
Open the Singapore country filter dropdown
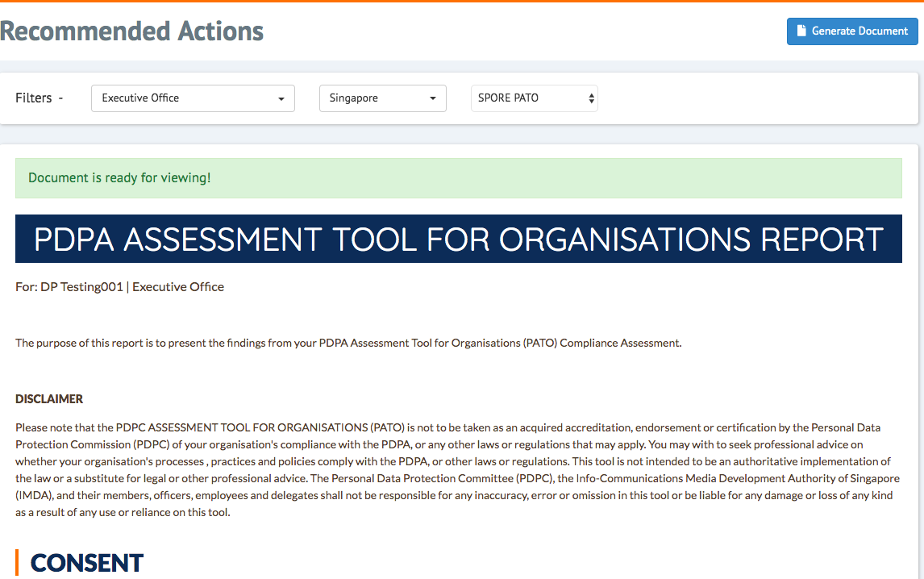click(x=382, y=98)
